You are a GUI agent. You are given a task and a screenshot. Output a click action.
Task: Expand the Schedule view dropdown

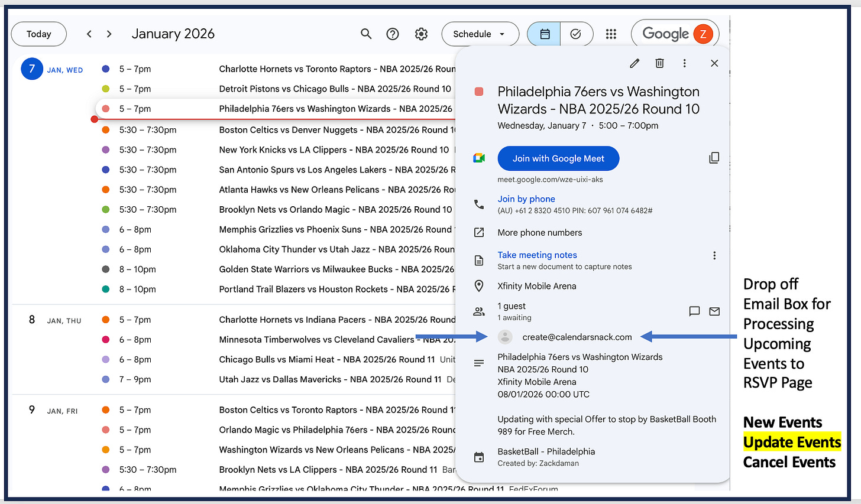480,34
